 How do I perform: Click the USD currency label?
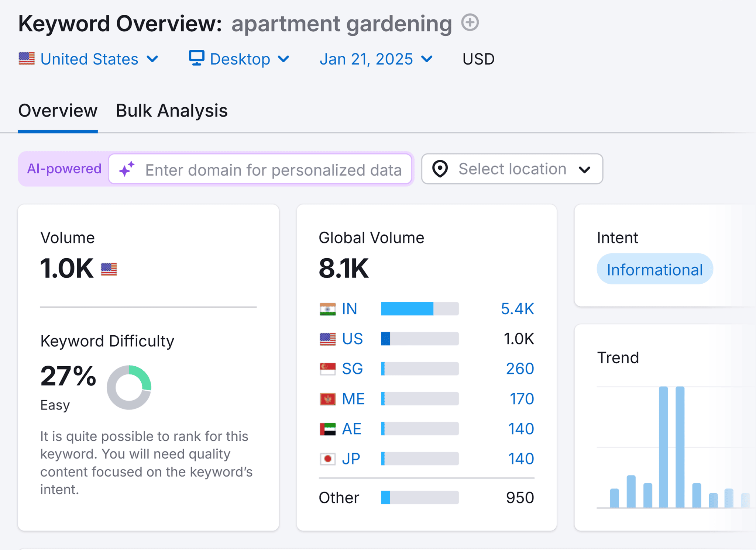tap(478, 58)
